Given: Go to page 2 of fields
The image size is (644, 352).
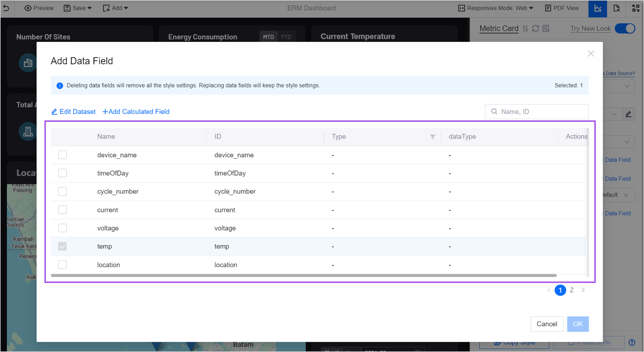Looking at the screenshot, I should (572, 290).
